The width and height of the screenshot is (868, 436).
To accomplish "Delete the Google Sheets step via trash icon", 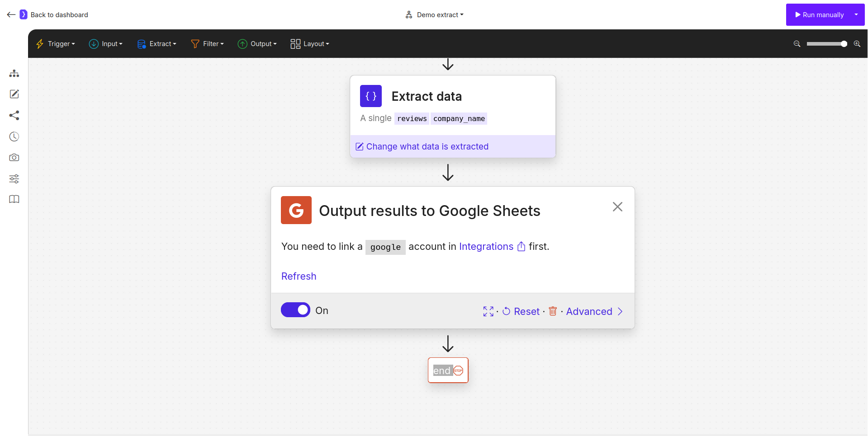I will [x=552, y=311].
